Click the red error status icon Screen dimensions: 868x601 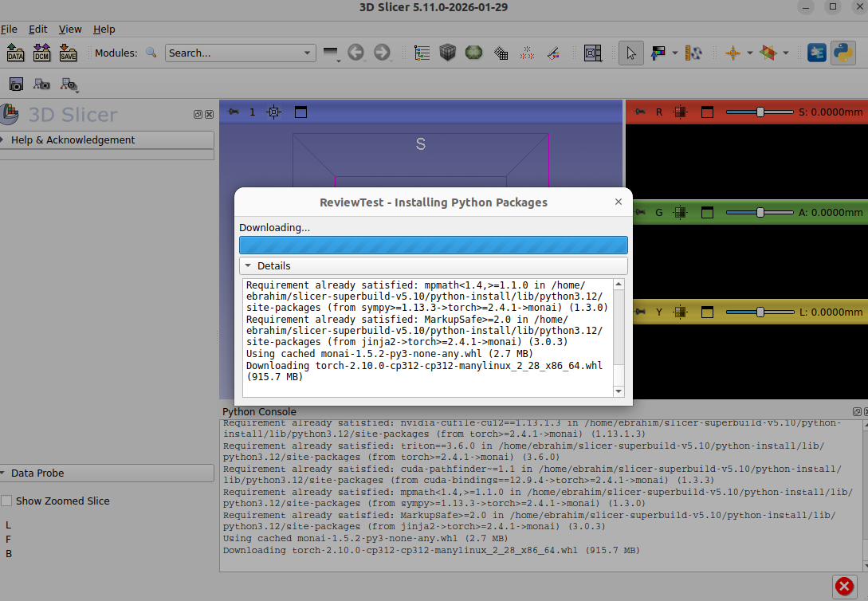coord(844,587)
